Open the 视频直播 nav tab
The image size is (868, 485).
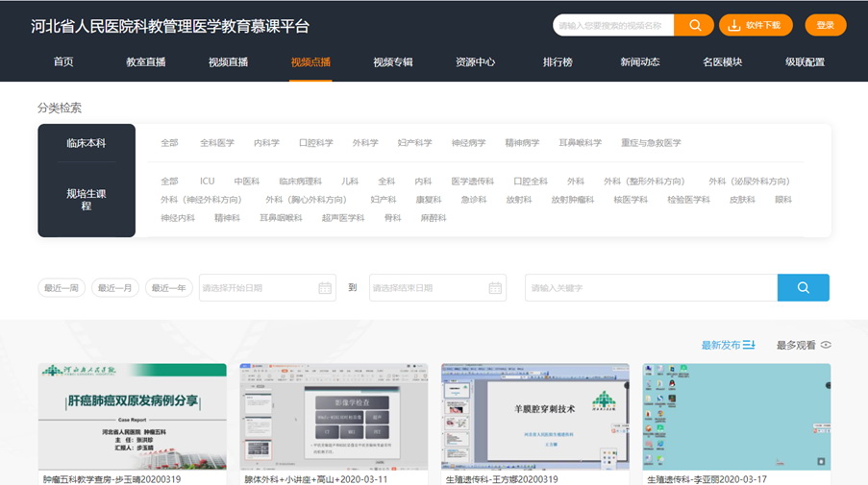pyautogui.click(x=228, y=62)
